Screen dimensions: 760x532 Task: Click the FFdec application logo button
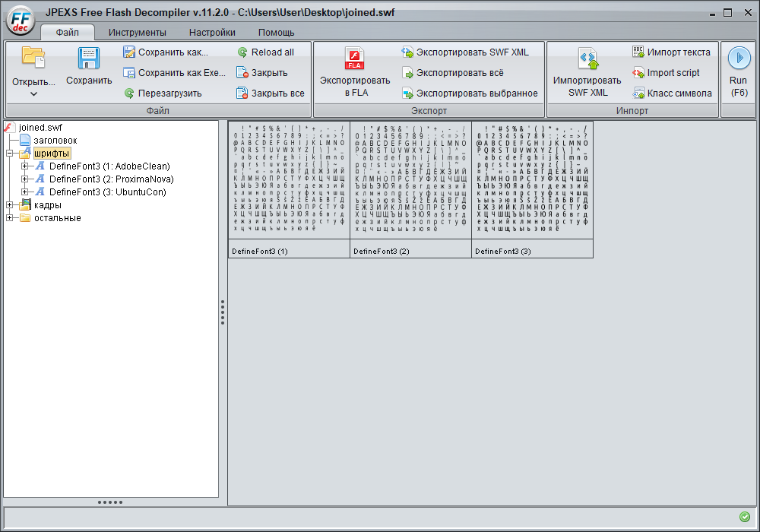[x=21, y=21]
